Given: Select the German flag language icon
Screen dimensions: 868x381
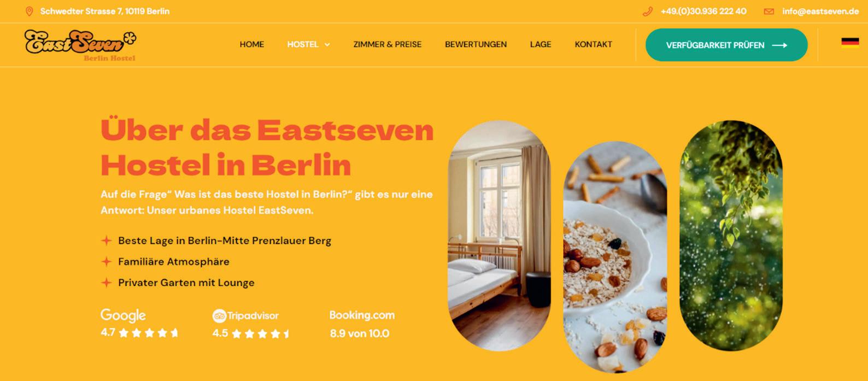Looking at the screenshot, I should tap(850, 44).
